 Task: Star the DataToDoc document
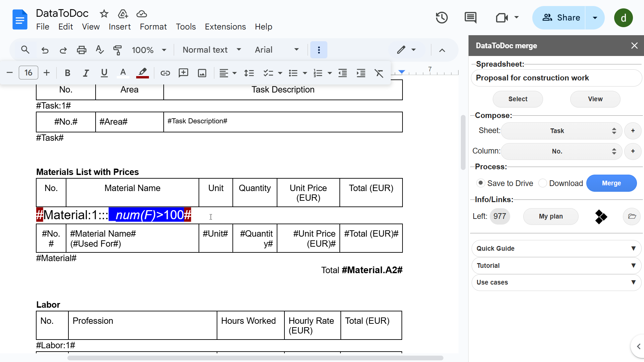point(104,14)
